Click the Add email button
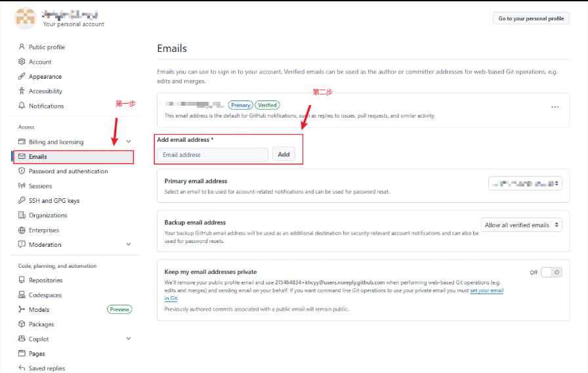 [x=283, y=154]
